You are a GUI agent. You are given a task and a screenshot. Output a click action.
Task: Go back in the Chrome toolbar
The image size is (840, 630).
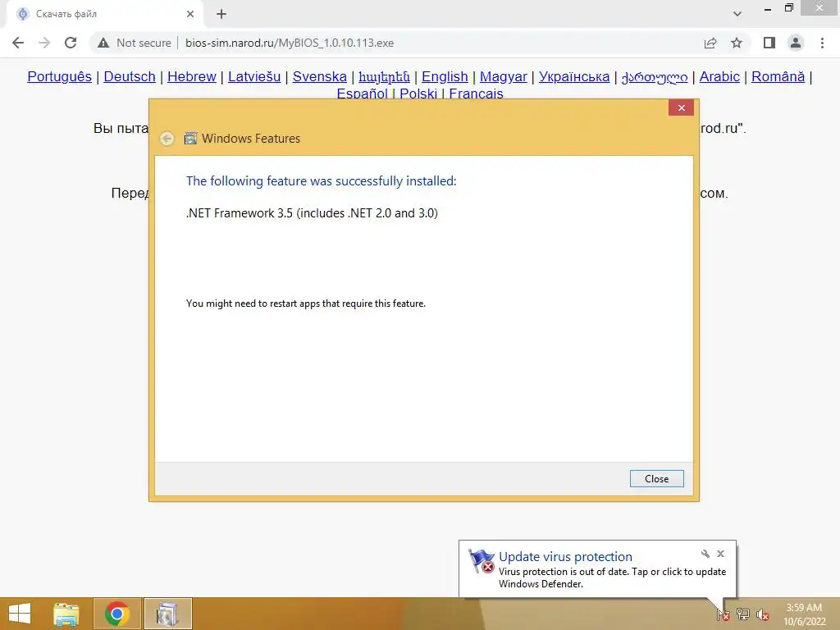pyautogui.click(x=18, y=43)
